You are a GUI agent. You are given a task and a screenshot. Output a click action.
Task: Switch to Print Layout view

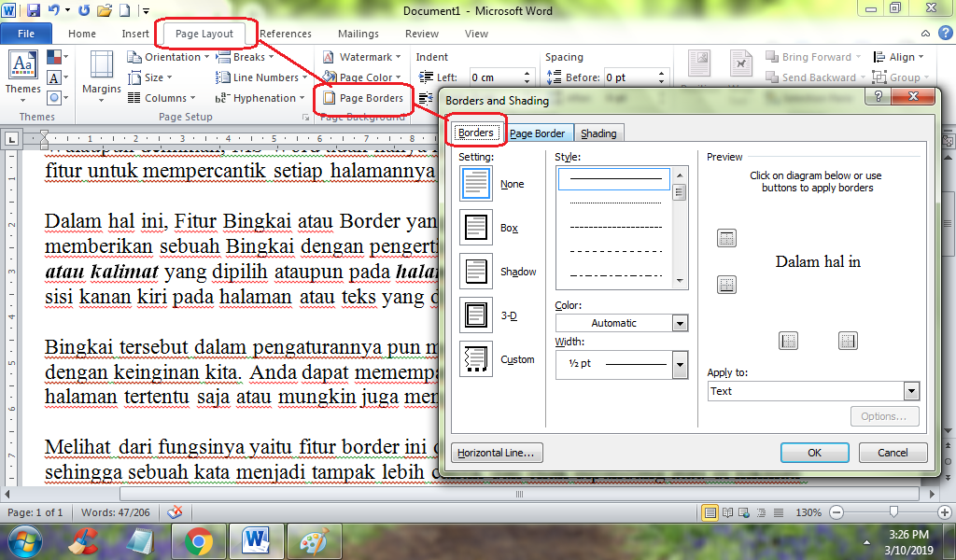(x=710, y=512)
